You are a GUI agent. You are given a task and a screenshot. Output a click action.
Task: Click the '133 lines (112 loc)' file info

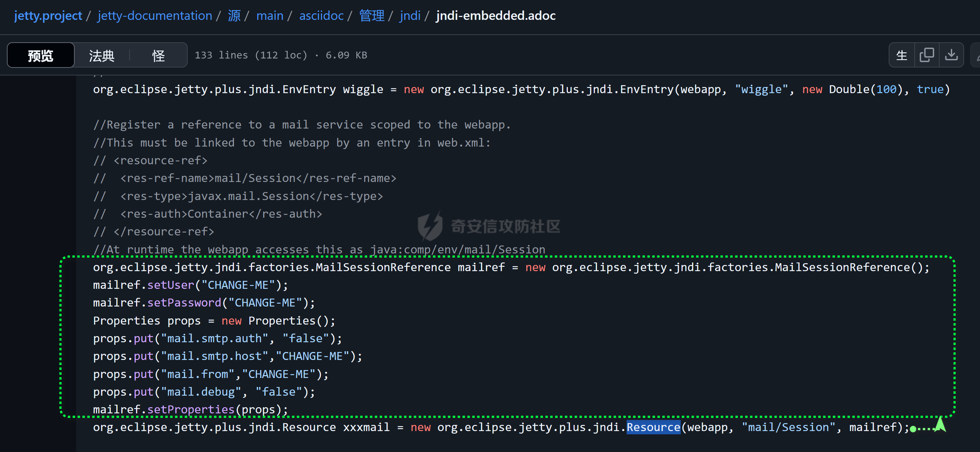(251, 55)
